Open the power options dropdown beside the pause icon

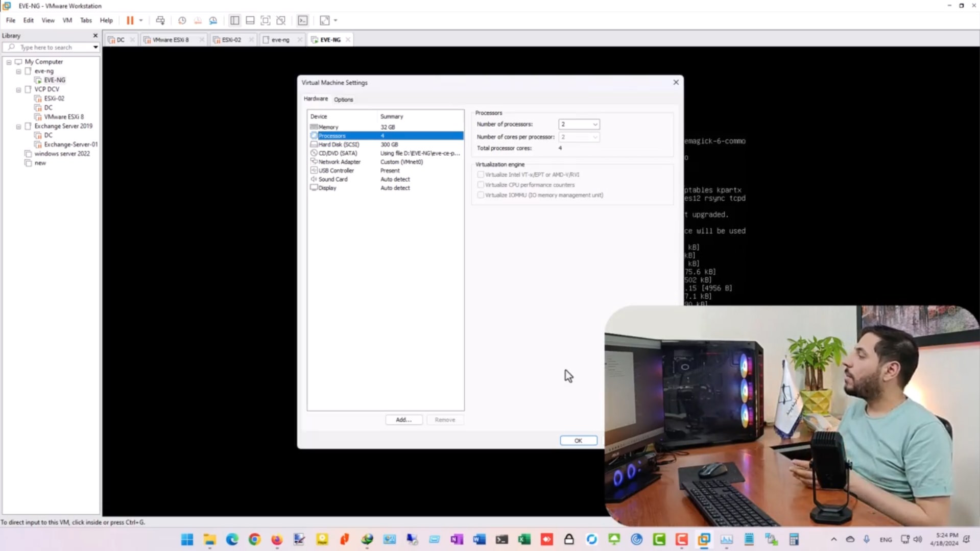coord(141,20)
